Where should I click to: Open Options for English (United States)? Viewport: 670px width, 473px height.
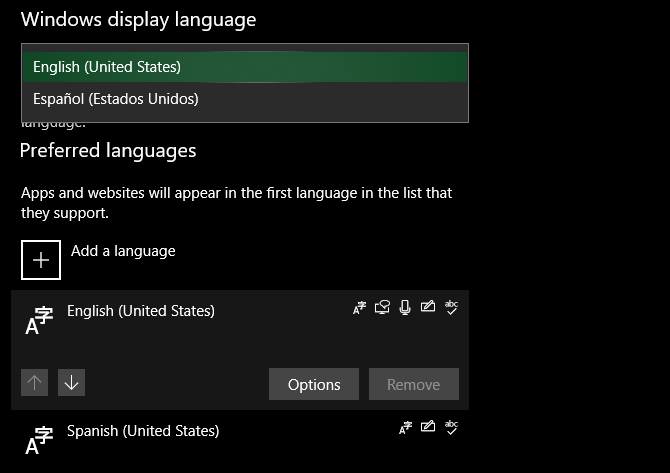point(314,384)
